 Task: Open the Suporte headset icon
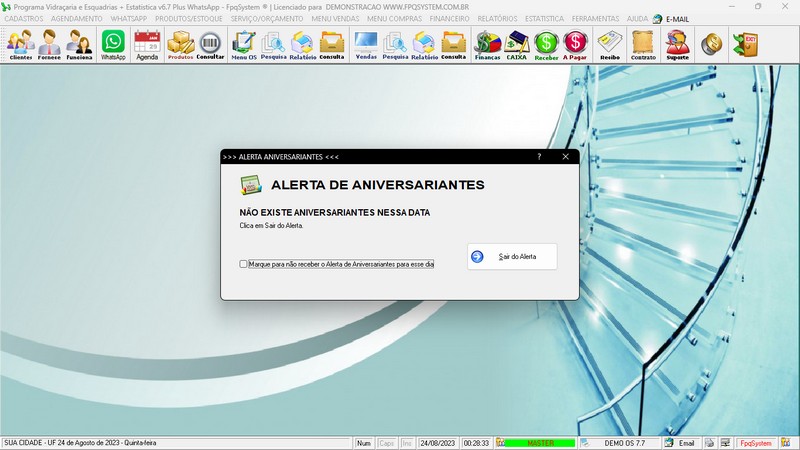[x=678, y=45]
